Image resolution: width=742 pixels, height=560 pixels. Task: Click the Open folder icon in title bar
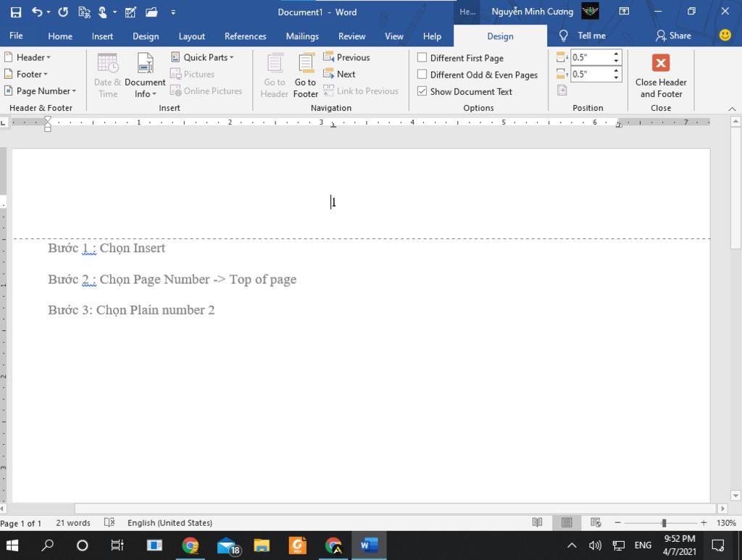tap(151, 12)
